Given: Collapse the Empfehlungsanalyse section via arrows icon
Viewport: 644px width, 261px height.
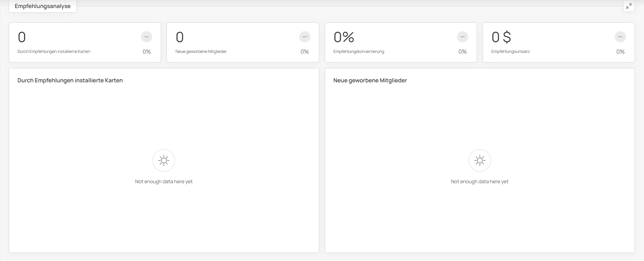Looking at the screenshot, I should [629, 6].
